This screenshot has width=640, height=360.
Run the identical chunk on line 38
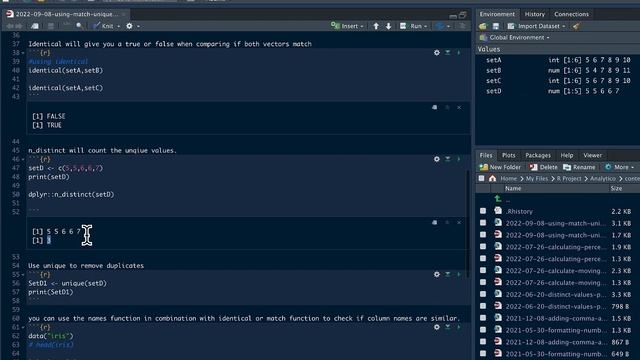tap(458, 53)
